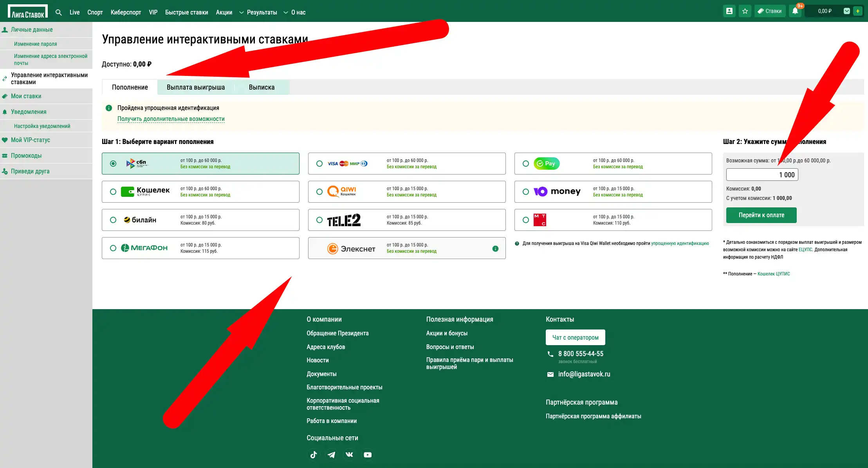Open Мой VIP-статус sidebar item
This screenshot has height=468, width=868.
pos(46,140)
